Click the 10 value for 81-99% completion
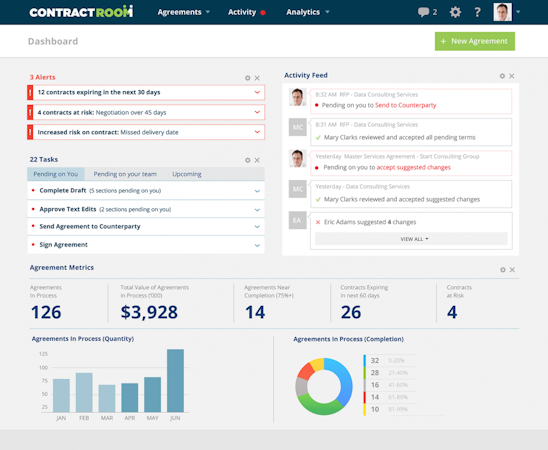The height and width of the screenshot is (450, 548). coord(375,409)
